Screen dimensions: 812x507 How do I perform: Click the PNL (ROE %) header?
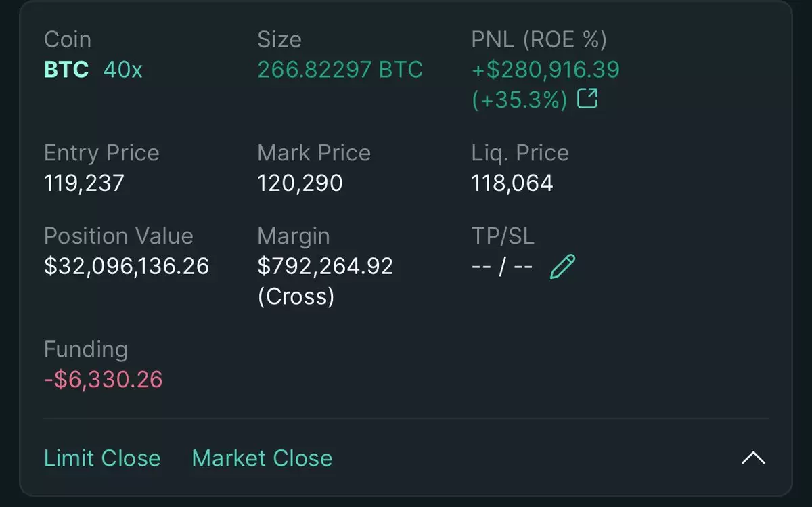click(539, 39)
